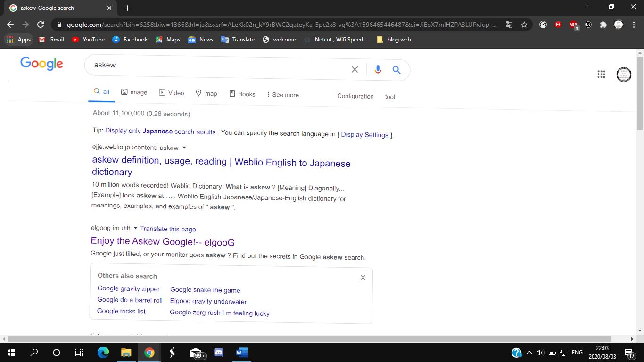Open the Chrome menu with three dots
Image resolution: width=644 pixels, height=362 pixels.
point(634,25)
